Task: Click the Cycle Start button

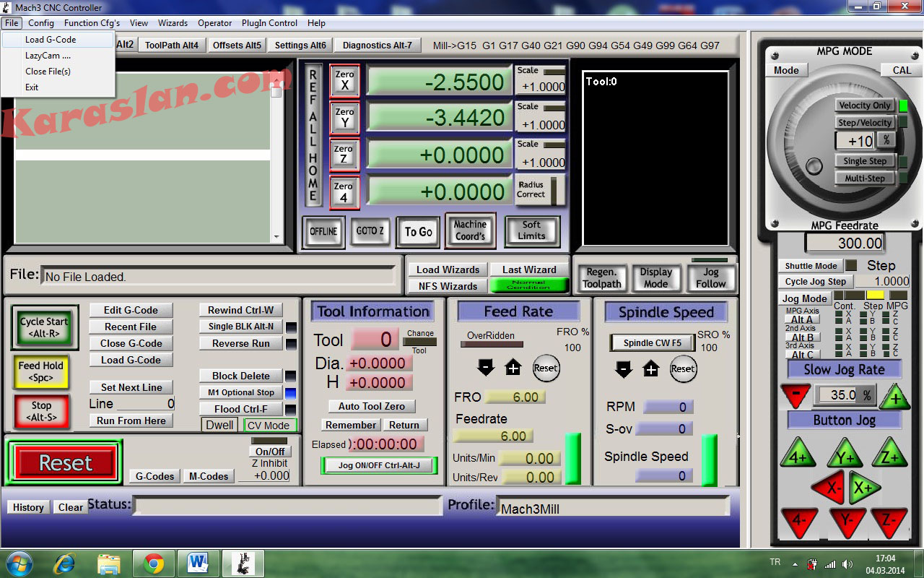Action: pyautogui.click(x=44, y=327)
